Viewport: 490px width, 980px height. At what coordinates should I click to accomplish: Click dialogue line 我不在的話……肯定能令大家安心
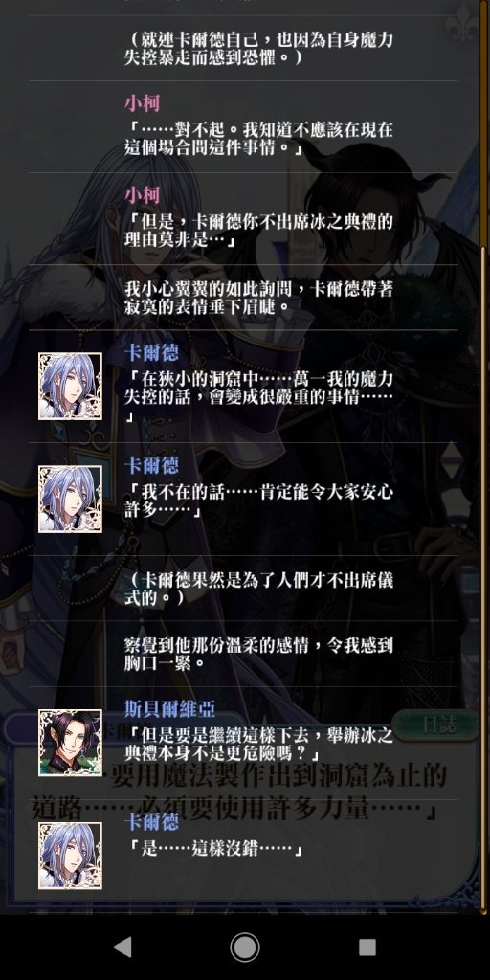259,501
